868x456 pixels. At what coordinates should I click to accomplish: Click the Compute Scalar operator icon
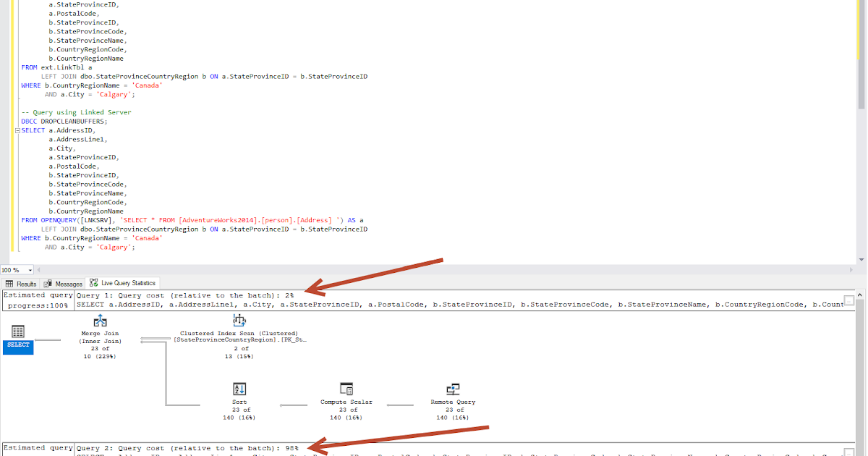(x=346, y=389)
